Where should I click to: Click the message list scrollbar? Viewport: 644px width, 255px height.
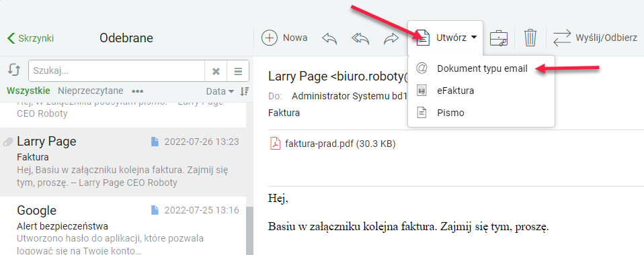249,231
